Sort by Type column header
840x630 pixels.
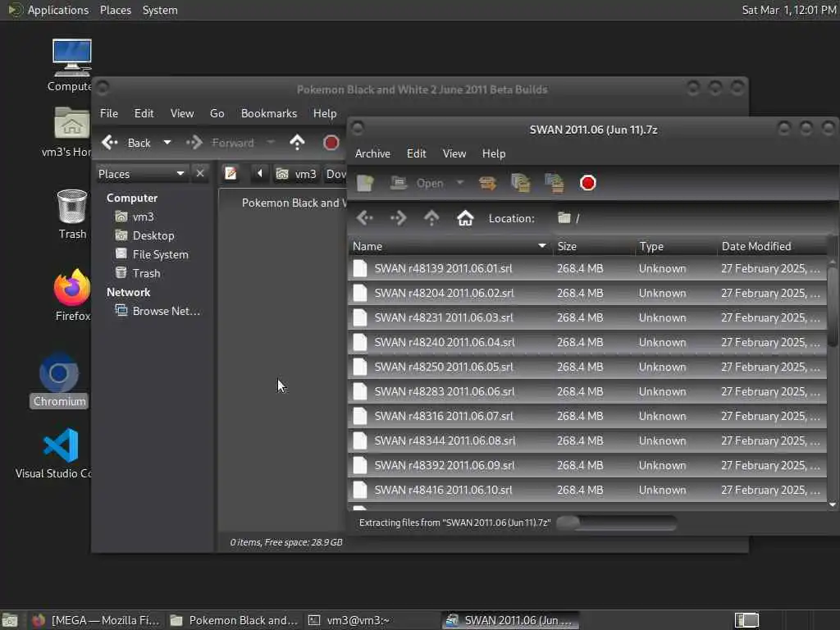tap(675, 246)
